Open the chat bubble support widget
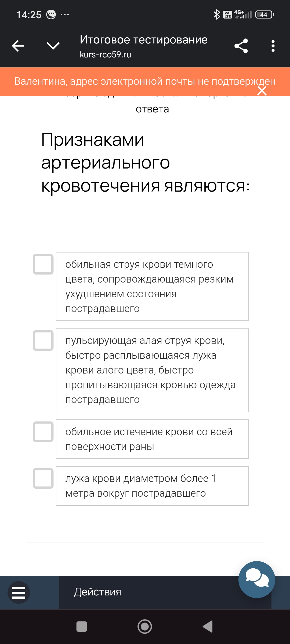This screenshot has width=290, height=644. click(x=257, y=580)
